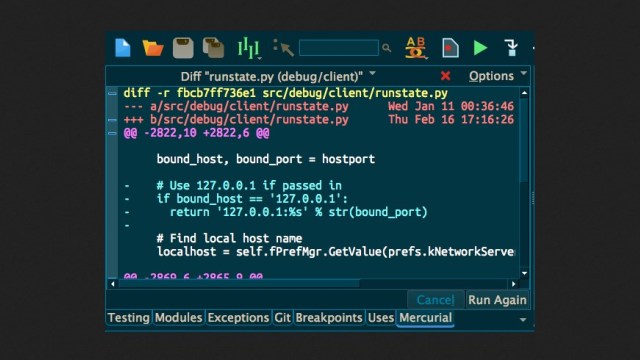Image resolution: width=640 pixels, height=360 pixels.
Task: Click the document with red dot debug icon
Action: pos(450,48)
